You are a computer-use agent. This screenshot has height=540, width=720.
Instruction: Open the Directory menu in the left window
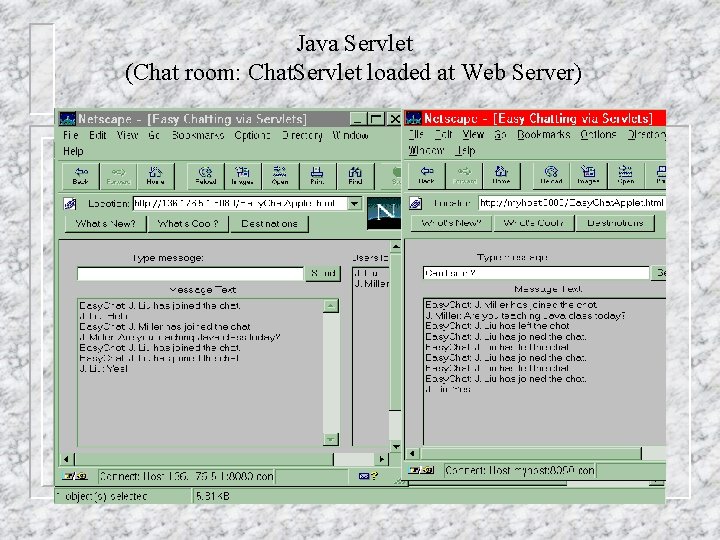tap(302, 135)
